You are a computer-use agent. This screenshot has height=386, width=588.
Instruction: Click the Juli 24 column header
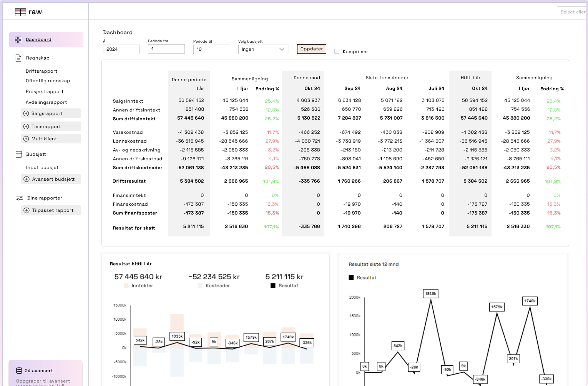[x=436, y=88]
